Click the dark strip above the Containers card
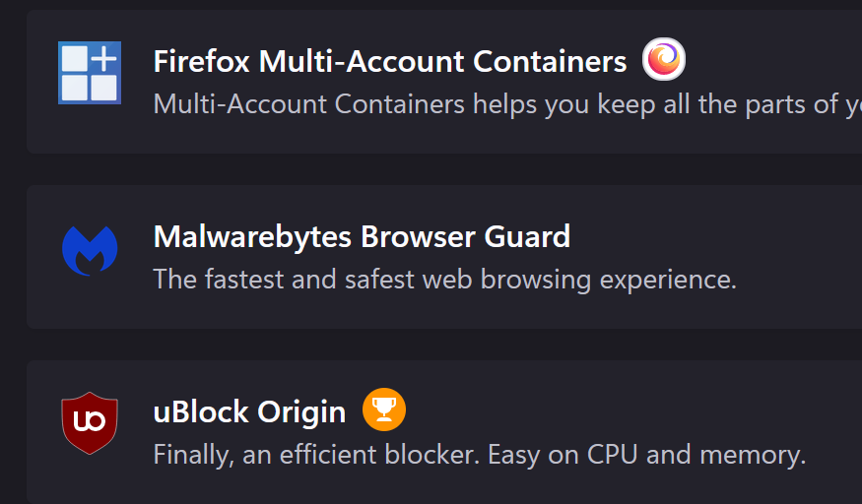The width and height of the screenshot is (862, 504). pos(443,5)
